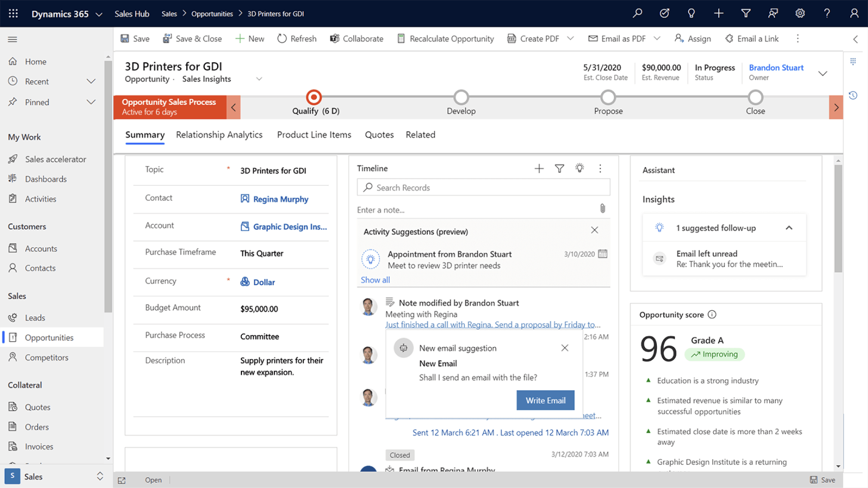Open Dashboards from the sidebar
The image size is (868, 488).
[45, 179]
